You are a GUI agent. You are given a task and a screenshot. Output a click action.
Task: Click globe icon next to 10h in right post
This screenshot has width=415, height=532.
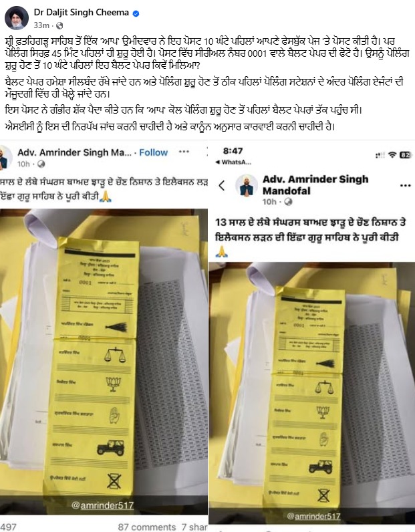point(288,202)
